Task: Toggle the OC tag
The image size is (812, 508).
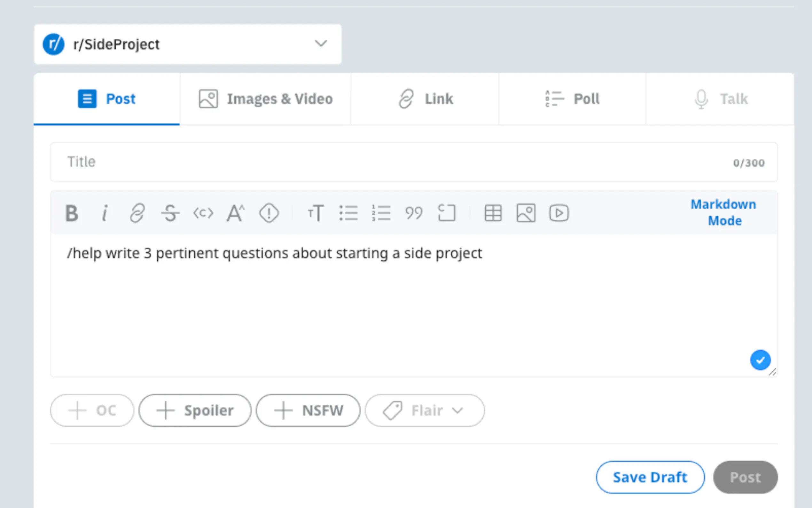Action: click(92, 410)
